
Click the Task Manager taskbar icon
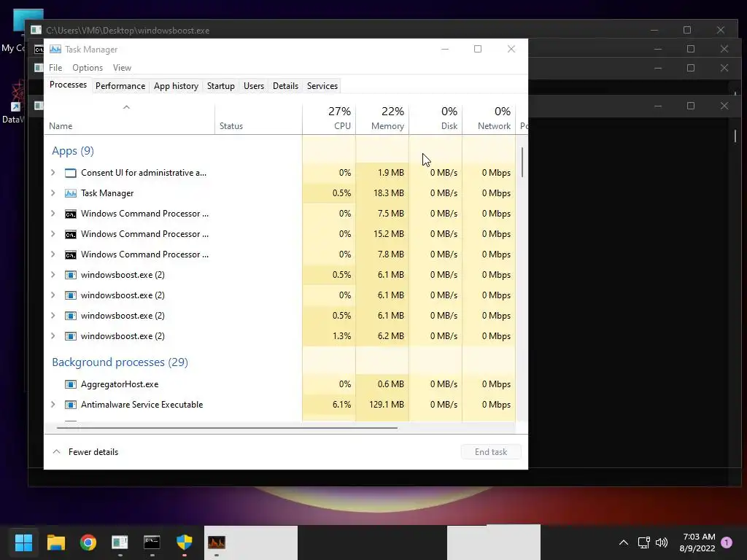(x=216, y=542)
